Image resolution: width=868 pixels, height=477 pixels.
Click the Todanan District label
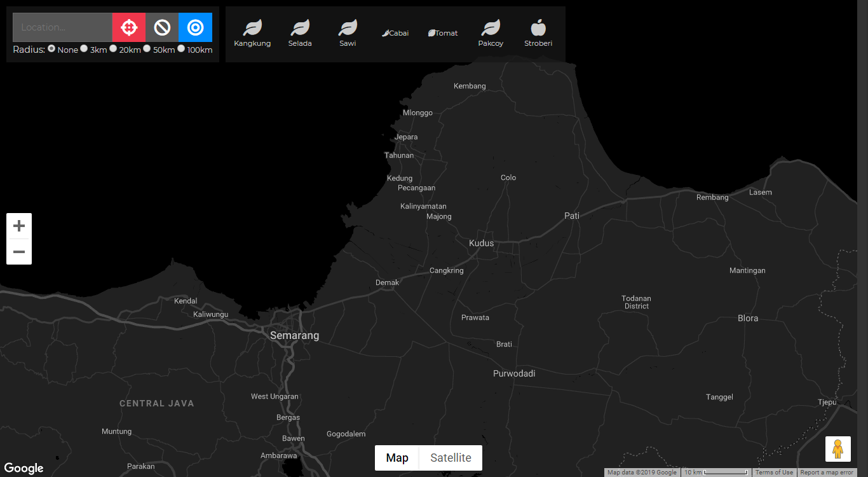coord(636,302)
